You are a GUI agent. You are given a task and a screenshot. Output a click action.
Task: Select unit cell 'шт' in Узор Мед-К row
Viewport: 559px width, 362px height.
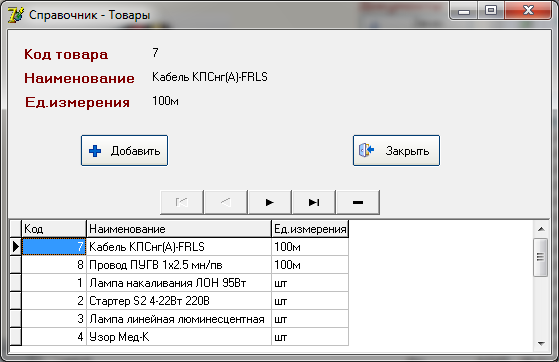click(x=310, y=337)
